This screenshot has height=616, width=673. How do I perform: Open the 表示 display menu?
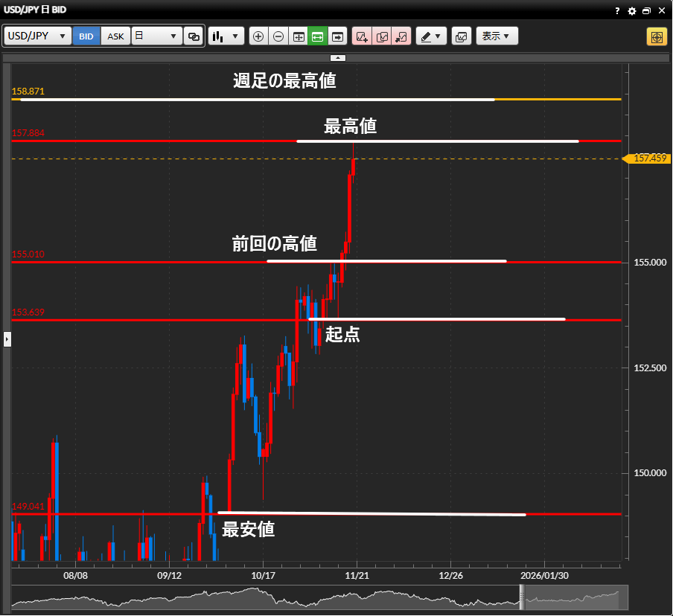pos(497,36)
